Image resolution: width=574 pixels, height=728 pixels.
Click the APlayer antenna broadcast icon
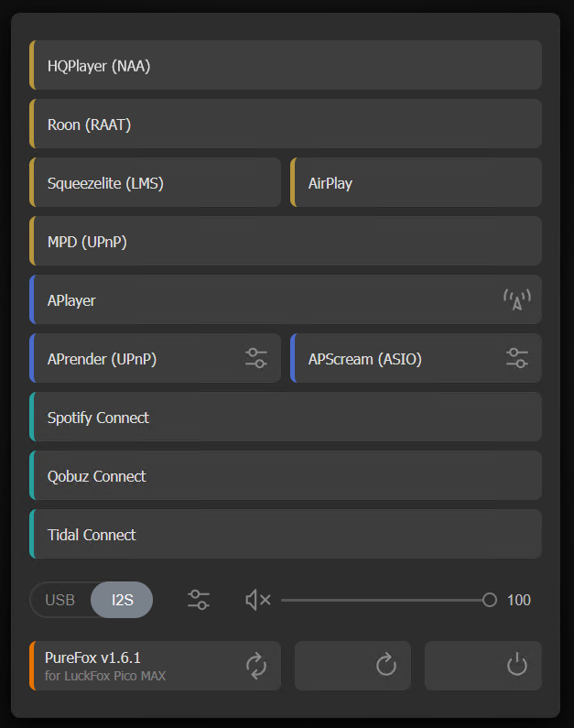click(517, 300)
